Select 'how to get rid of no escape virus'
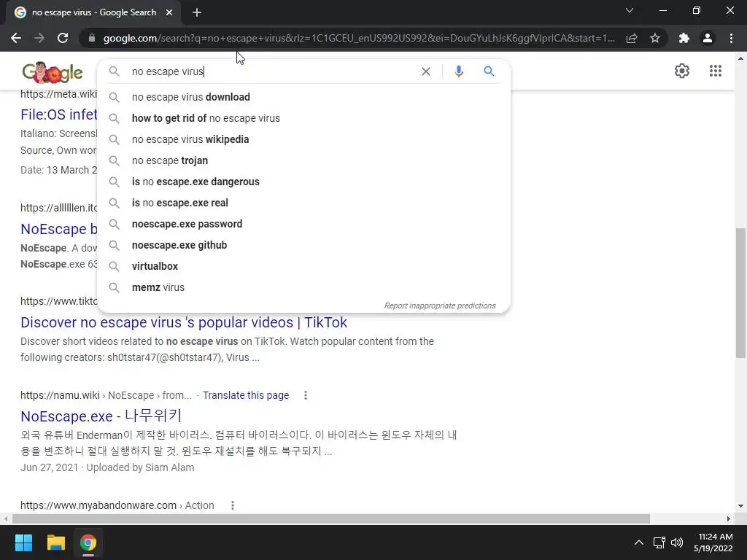Screen dimensions: 747x560 [x=303, y=118]
